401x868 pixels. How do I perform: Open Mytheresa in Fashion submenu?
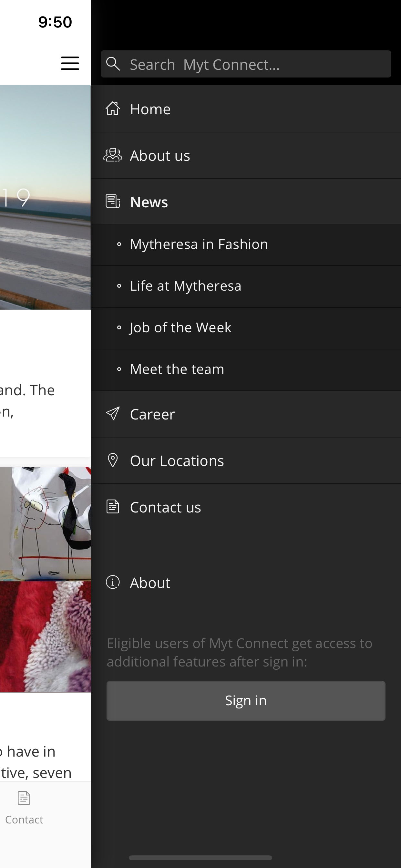click(246, 245)
